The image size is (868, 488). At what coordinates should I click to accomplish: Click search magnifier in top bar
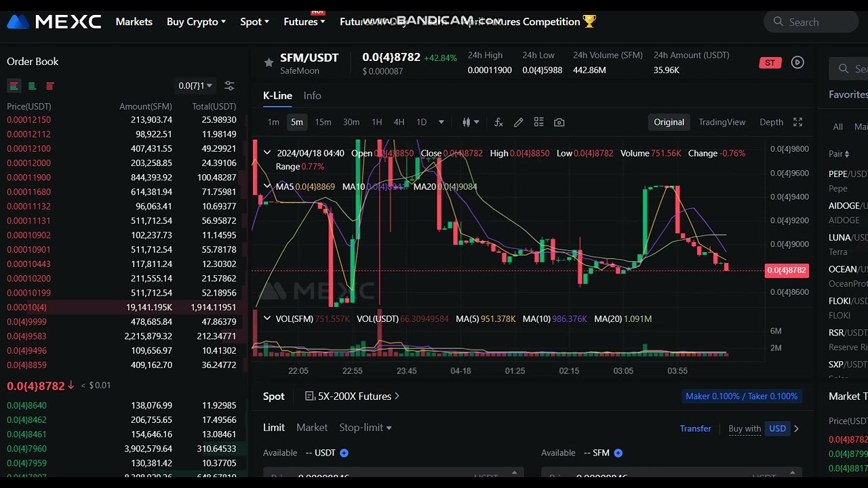click(778, 22)
